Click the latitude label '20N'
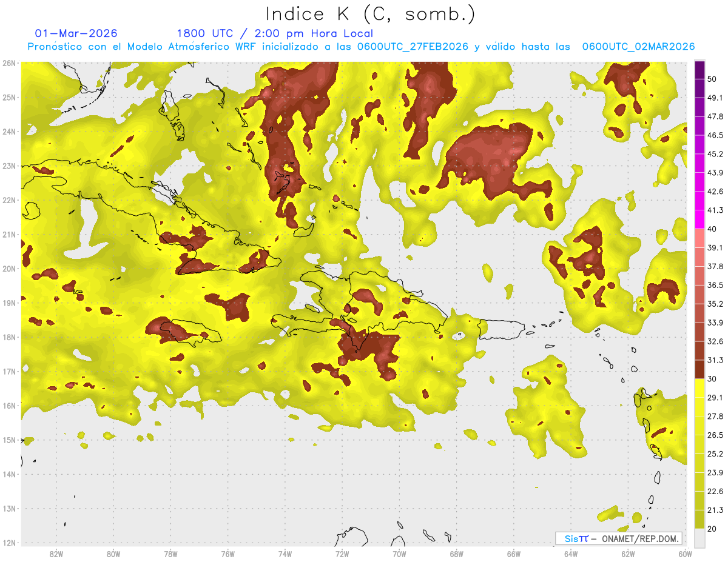The height and width of the screenshot is (562, 728). [x=9, y=269]
